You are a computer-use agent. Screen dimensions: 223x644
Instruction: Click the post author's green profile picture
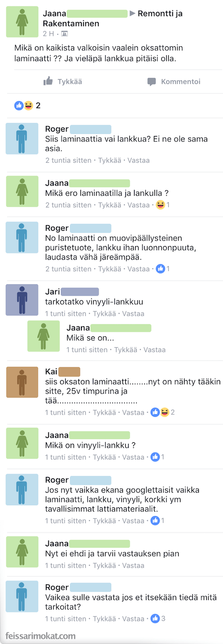[x=22, y=22]
